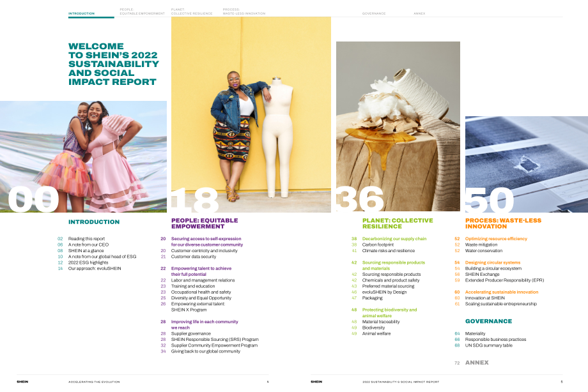Select 'Waste mitigation' entry
The width and height of the screenshot is (588, 392).
click(481, 245)
